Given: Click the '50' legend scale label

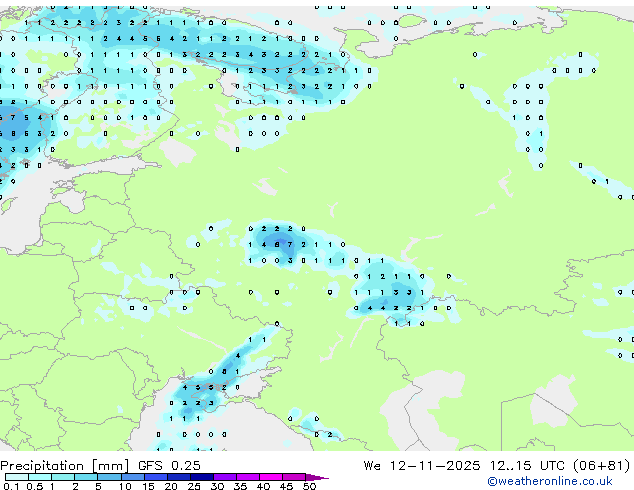Looking at the screenshot, I should [x=311, y=486].
